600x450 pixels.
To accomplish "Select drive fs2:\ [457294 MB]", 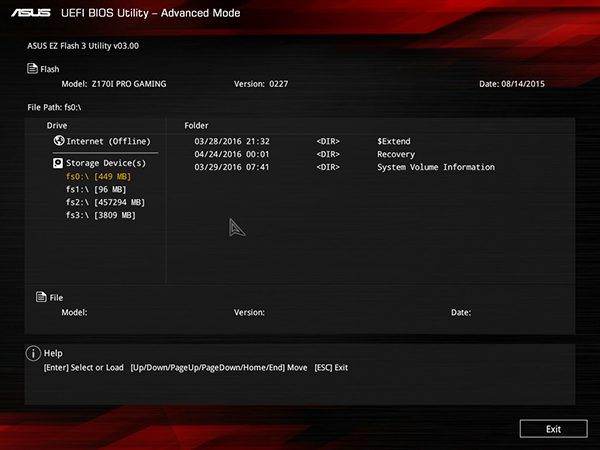I will [105, 202].
